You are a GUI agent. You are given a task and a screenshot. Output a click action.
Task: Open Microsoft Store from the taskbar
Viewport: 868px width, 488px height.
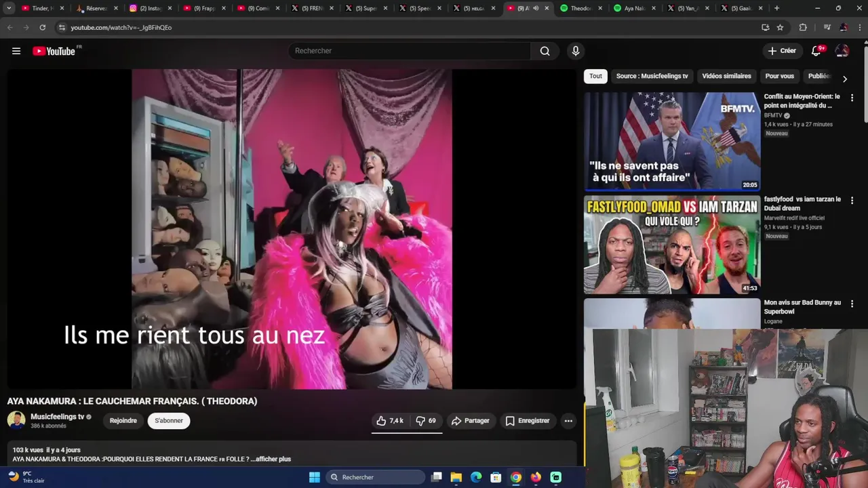(x=496, y=477)
